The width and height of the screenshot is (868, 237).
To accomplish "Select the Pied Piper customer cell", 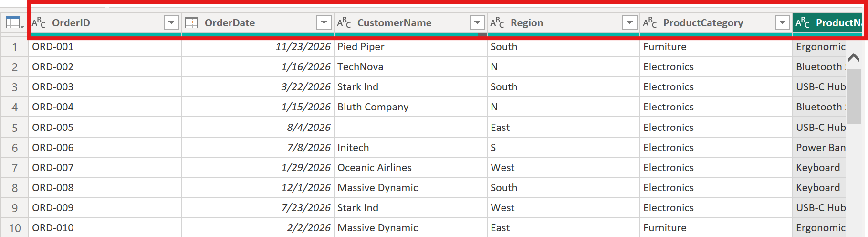I will [411, 47].
